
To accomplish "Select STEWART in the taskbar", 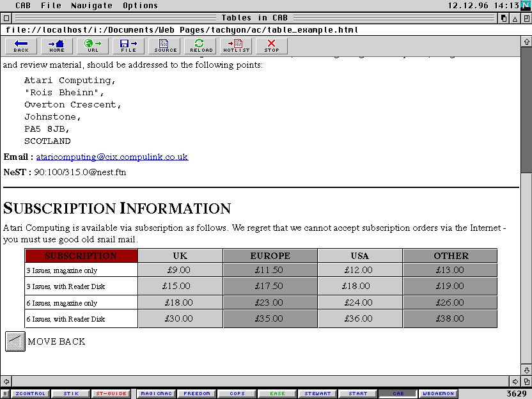I will 317,394.
